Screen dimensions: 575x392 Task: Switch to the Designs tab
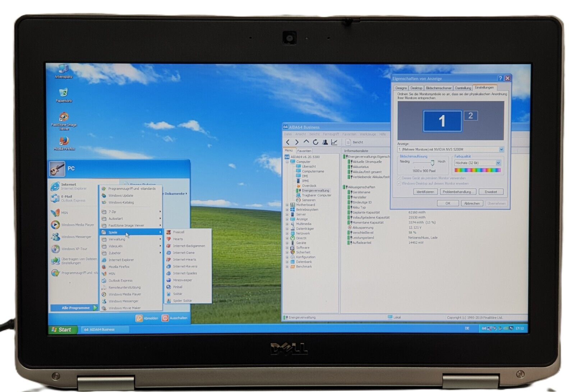[401, 88]
